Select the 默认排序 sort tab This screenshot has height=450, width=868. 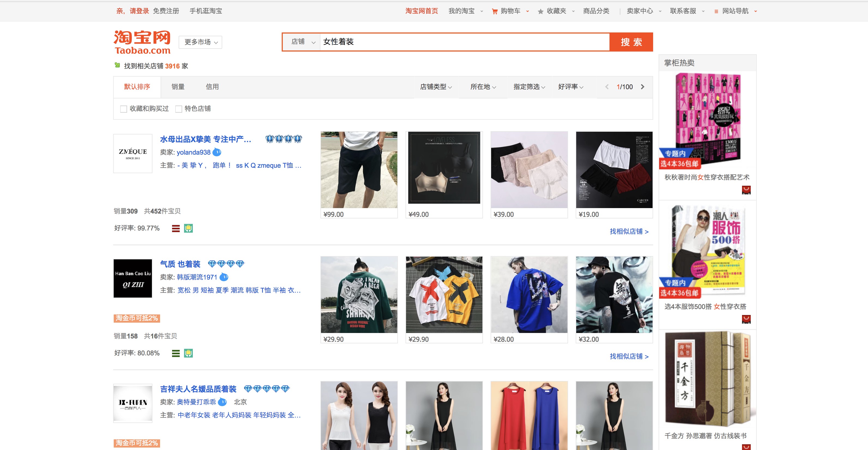click(137, 87)
